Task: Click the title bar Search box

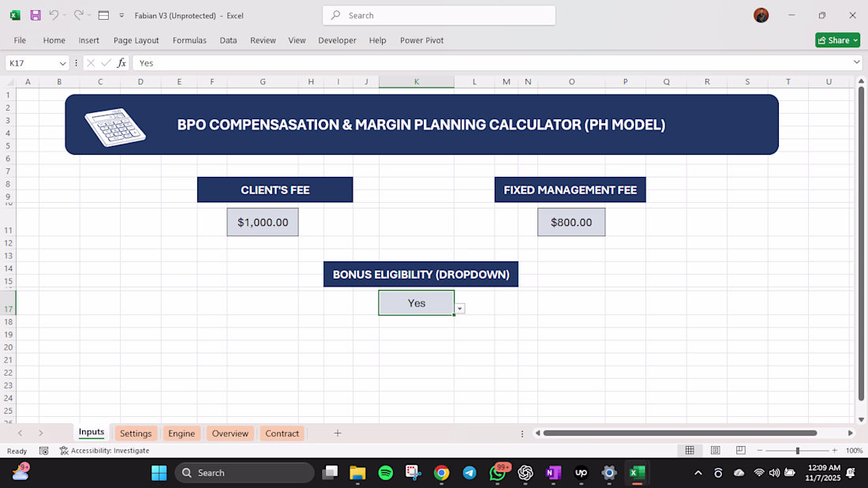Action: 439,16
